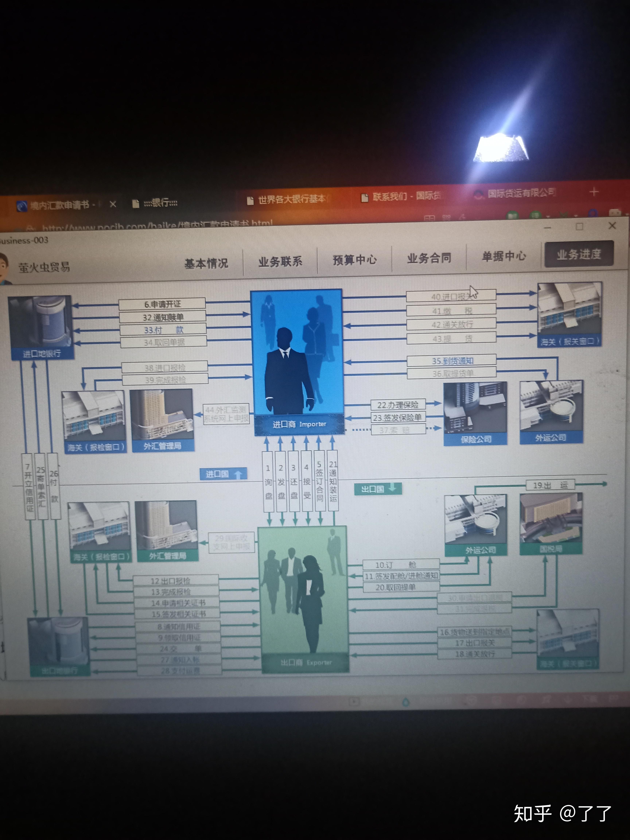Click step 34.取回单据
This screenshot has height=840, width=630.
click(x=164, y=342)
